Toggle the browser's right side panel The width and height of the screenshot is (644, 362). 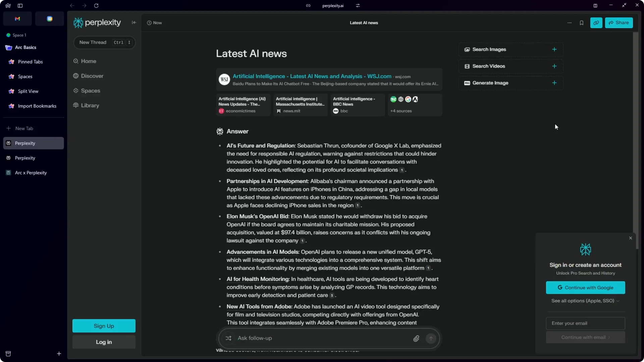(x=595, y=6)
